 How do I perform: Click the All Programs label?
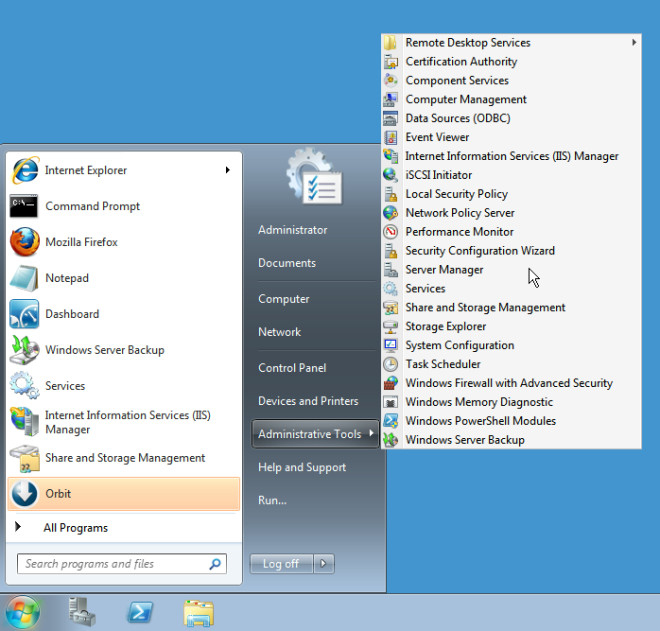[x=76, y=528]
